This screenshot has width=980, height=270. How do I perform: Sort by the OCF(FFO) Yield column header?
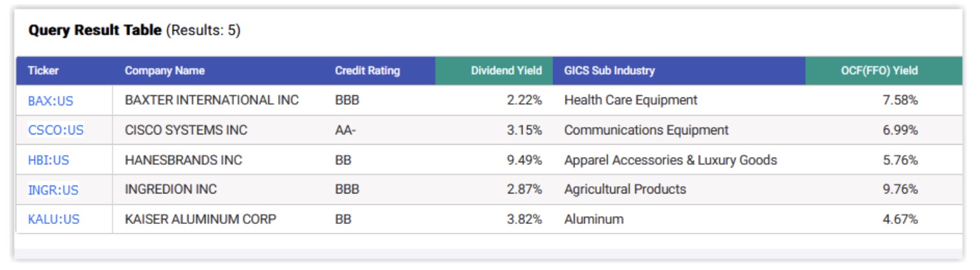pyautogui.click(x=879, y=71)
